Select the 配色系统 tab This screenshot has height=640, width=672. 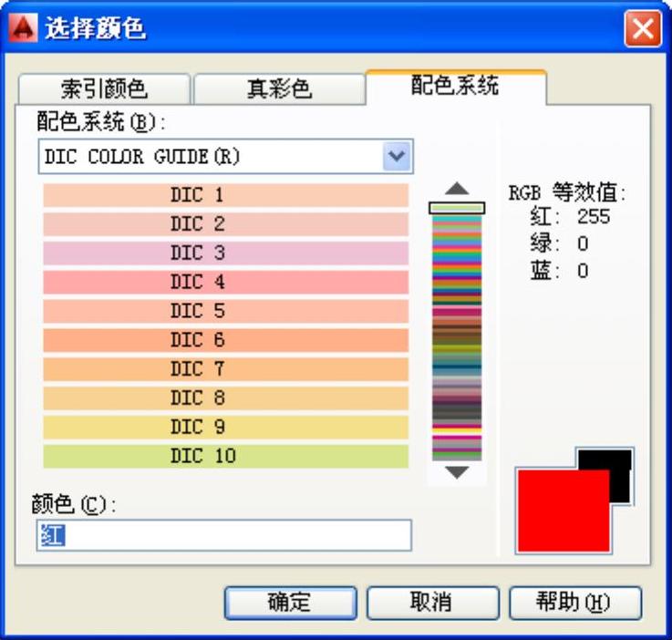(x=456, y=86)
